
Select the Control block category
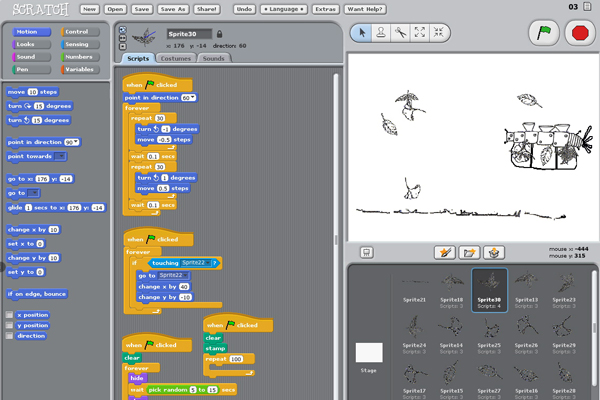tap(80, 32)
